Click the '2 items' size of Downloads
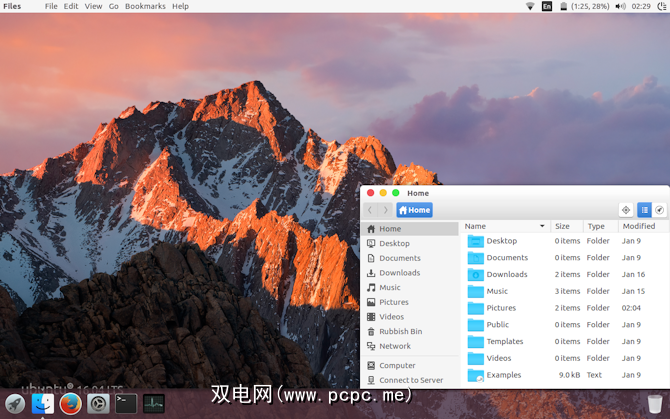 point(567,275)
